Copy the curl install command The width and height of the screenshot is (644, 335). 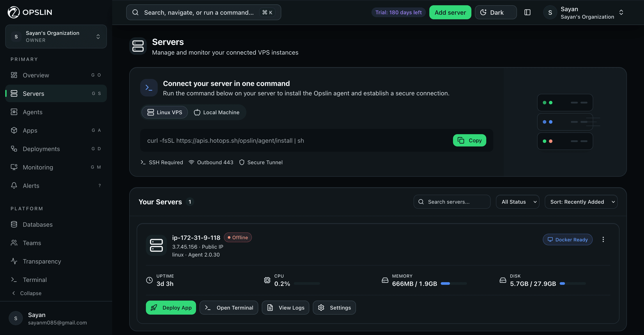point(469,140)
